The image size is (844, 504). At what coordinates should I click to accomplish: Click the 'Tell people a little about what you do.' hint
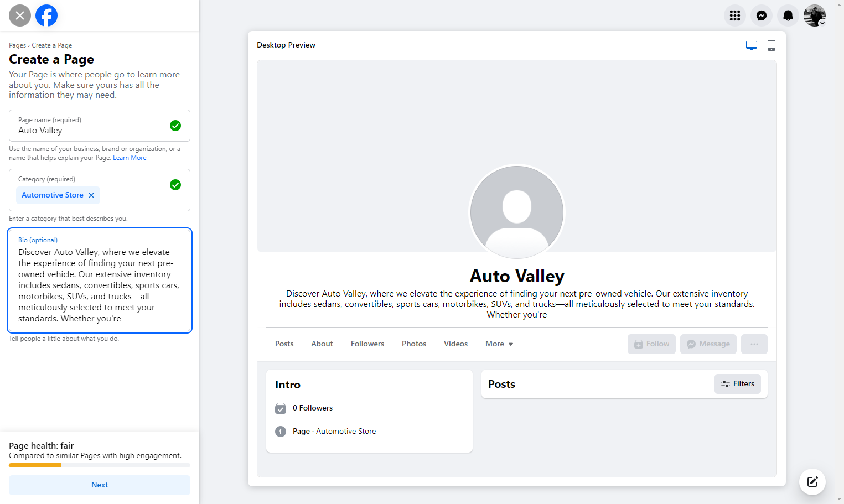click(64, 339)
